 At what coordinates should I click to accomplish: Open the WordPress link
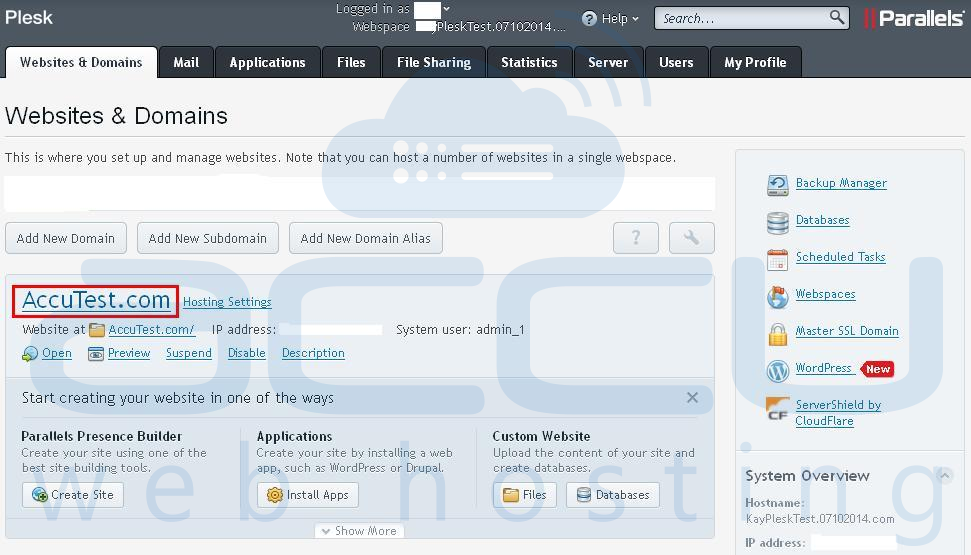click(824, 368)
